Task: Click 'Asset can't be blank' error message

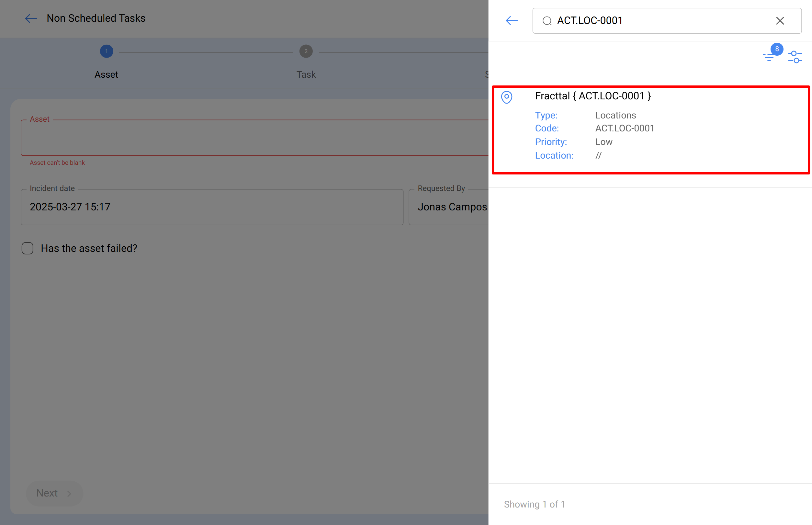Action: pyautogui.click(x=57, y=163)
